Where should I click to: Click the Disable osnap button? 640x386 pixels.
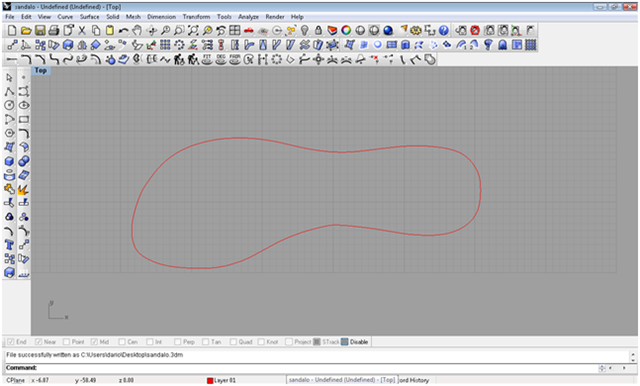click(x=355, y=342)
